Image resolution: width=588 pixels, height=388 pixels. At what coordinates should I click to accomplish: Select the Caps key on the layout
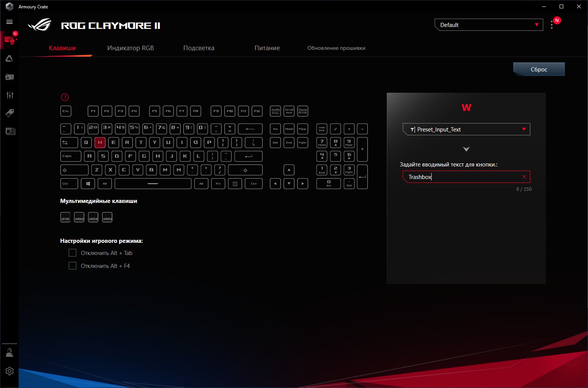pyautogui.click(x=71, y=156)
